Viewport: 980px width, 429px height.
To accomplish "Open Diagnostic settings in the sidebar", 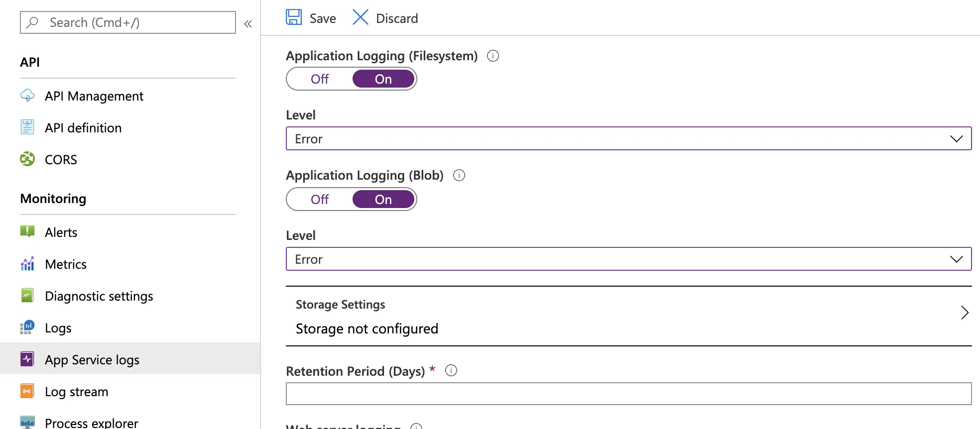I will [x=99, y=296].
